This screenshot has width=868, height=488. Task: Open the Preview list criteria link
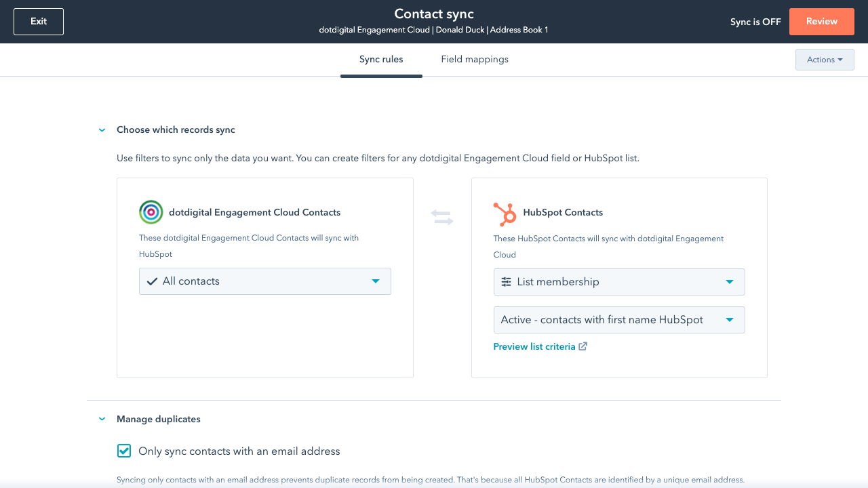pyautogui.click(x=534, y=346)
